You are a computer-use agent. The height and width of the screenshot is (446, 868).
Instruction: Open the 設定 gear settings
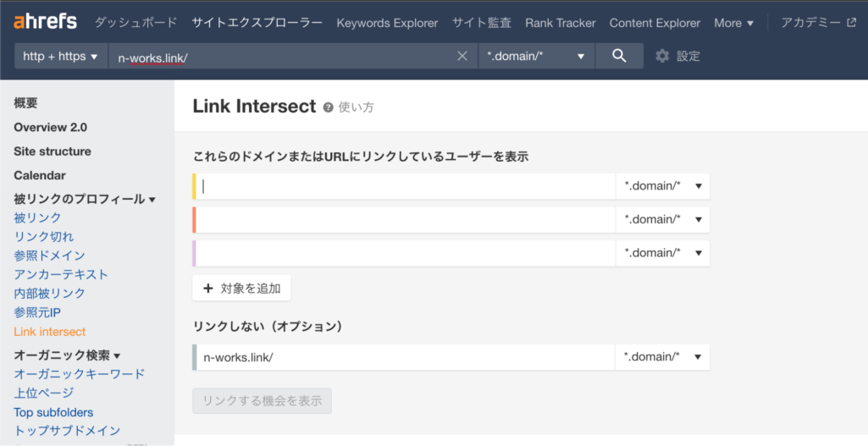(x=677, y=56)
